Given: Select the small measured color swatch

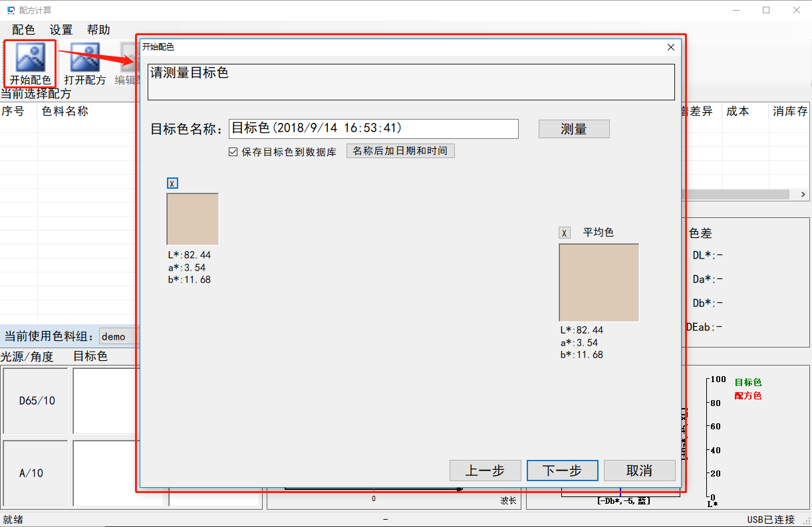Looking at the screenshot, I should point(193,219).
